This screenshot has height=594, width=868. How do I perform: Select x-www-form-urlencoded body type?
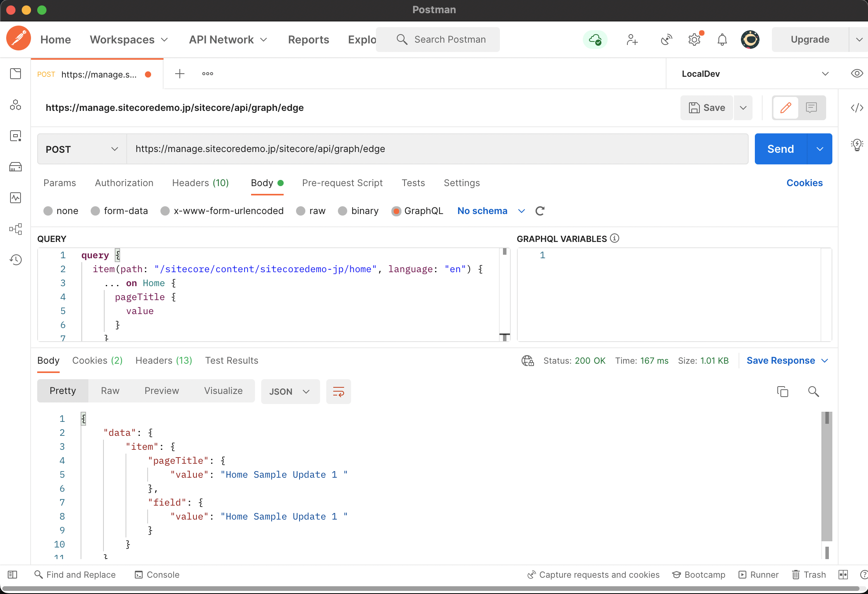pos(165,211)
